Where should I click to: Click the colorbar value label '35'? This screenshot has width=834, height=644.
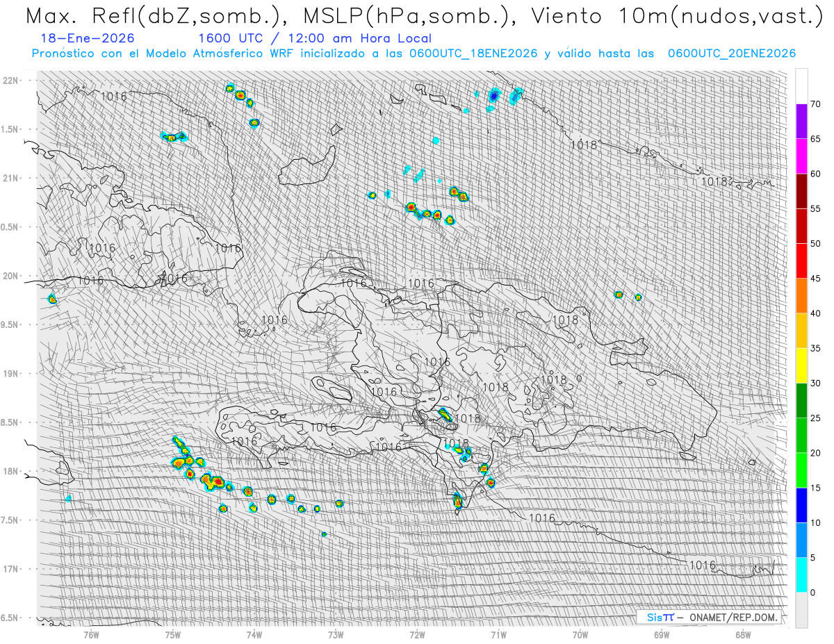coord(816,348)
